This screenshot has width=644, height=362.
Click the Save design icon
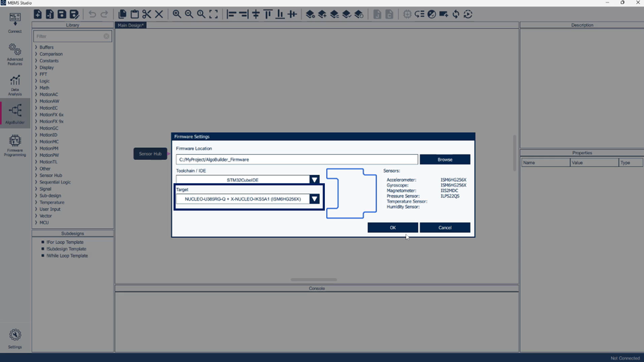[x=62, y=14]
